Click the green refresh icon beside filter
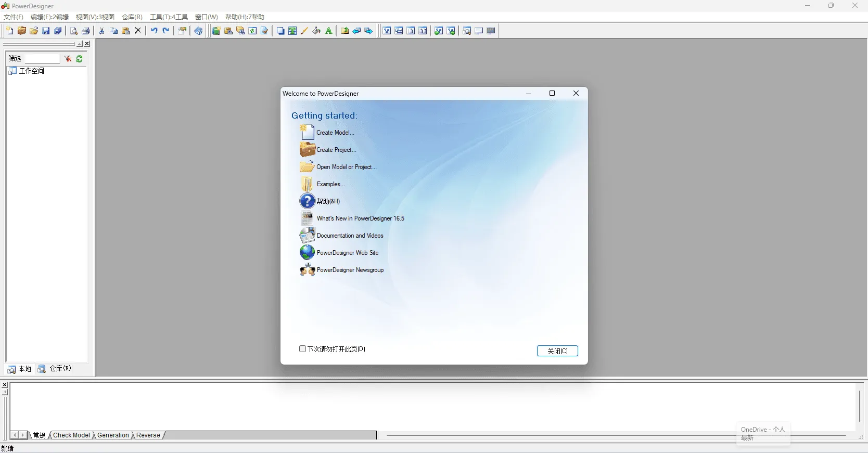 click(x=80, y=59)
